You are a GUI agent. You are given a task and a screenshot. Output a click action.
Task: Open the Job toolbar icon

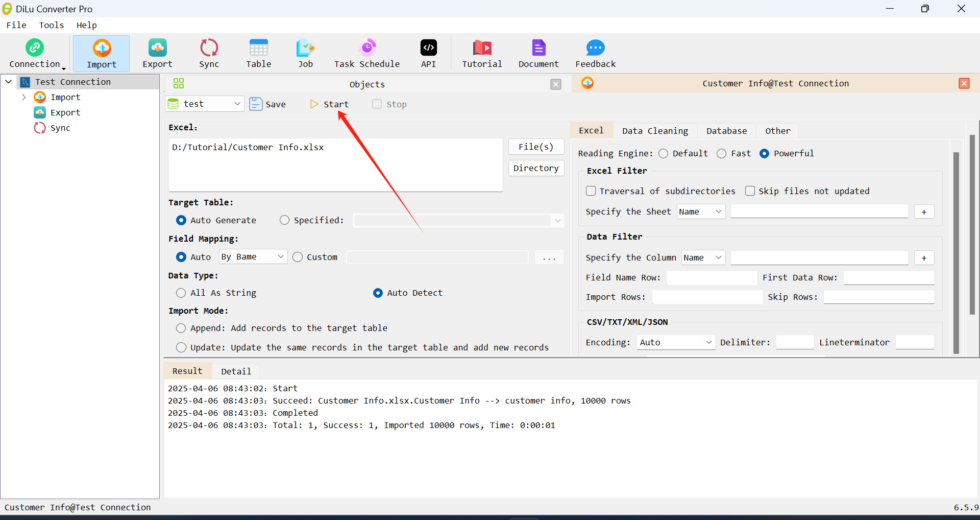tap(305, 48)
